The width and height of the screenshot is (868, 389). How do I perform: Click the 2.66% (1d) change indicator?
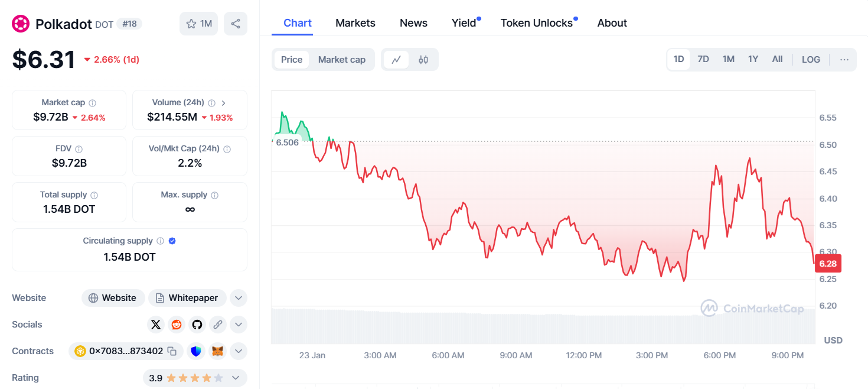tap(112, 60)
